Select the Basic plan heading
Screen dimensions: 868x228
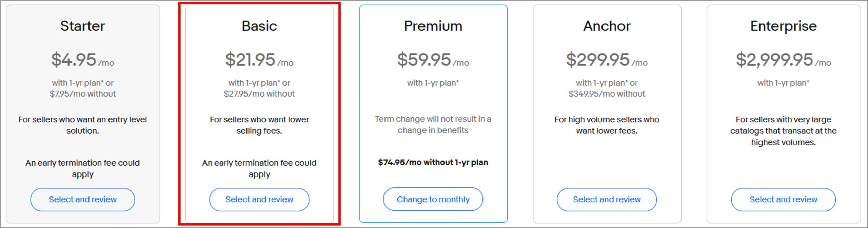[259, 26]
